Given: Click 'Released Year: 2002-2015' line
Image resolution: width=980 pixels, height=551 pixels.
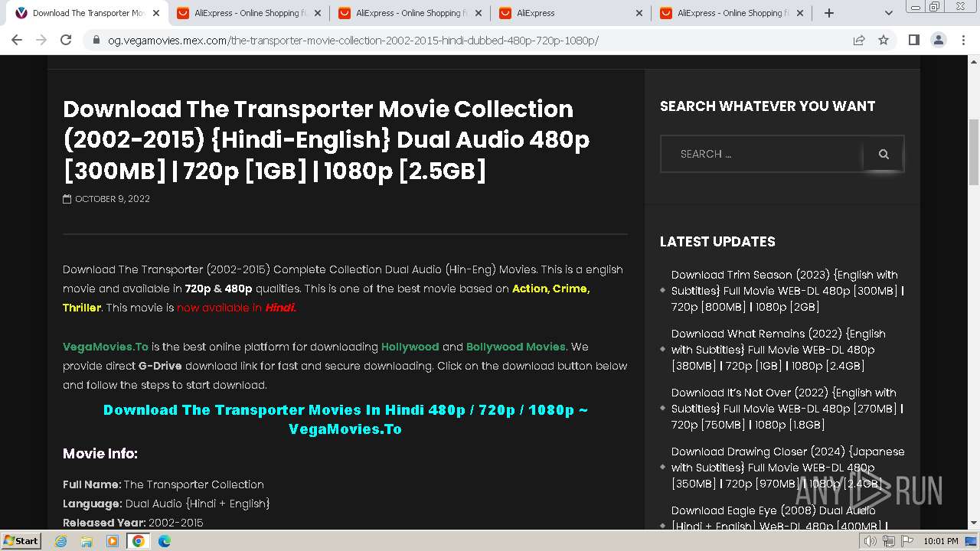Looking at the screenshot, I should [133, 523].
